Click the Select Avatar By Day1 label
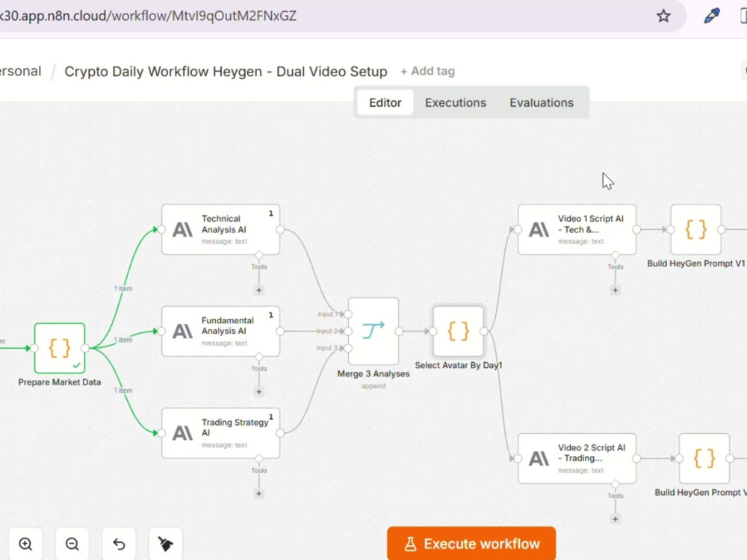This screenshot has width=747, height=560. (x=459, y=365)
